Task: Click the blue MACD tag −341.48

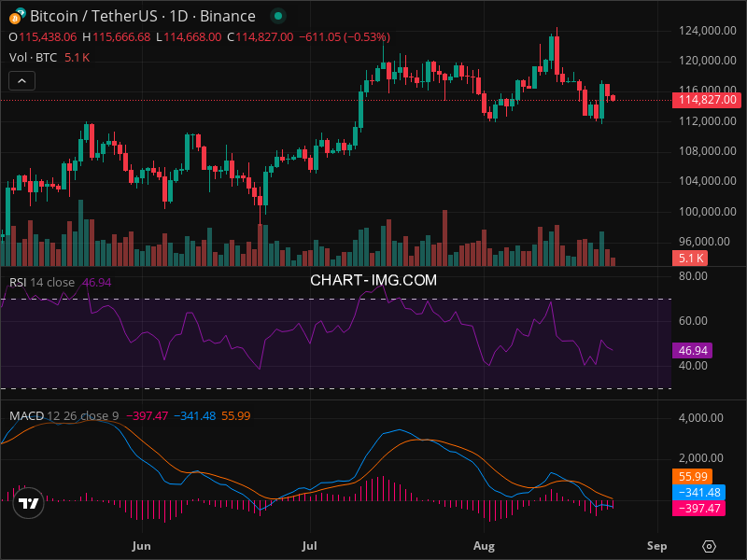Action: [x=698, y=492]
